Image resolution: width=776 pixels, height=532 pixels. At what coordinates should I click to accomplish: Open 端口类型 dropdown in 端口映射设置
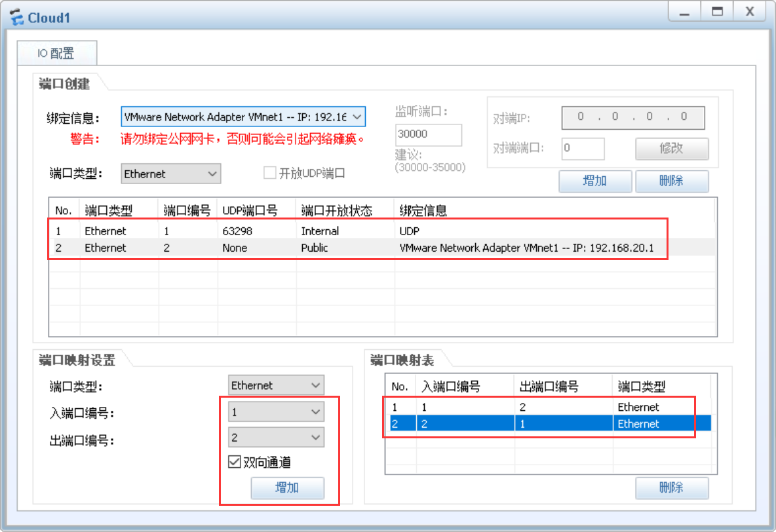276,385
